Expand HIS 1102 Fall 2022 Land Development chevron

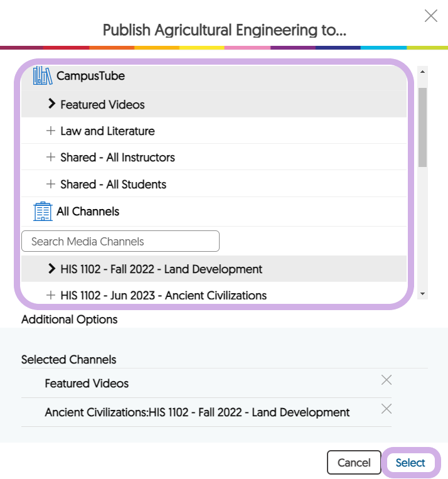click(x=52, y=269)
